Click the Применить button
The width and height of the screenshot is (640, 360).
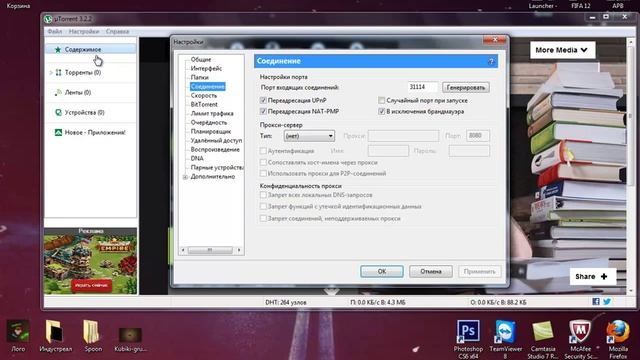[480, 271]
